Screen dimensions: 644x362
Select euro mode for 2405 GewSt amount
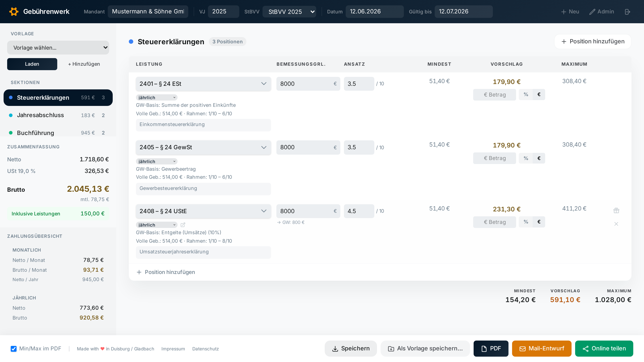pos(539,158)
